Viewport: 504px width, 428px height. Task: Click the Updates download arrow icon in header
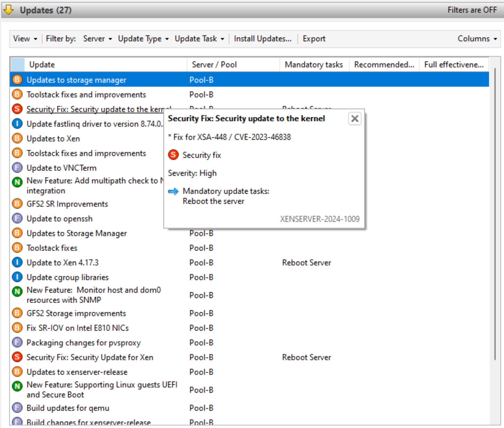tap(9, 10)
